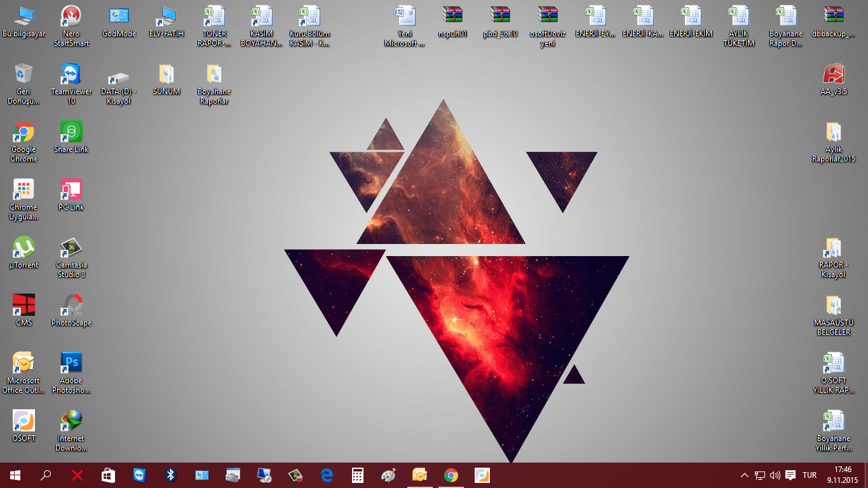Open the GodMode desktop shortcut
Screen dimensions: 868x488
[119, 23]
